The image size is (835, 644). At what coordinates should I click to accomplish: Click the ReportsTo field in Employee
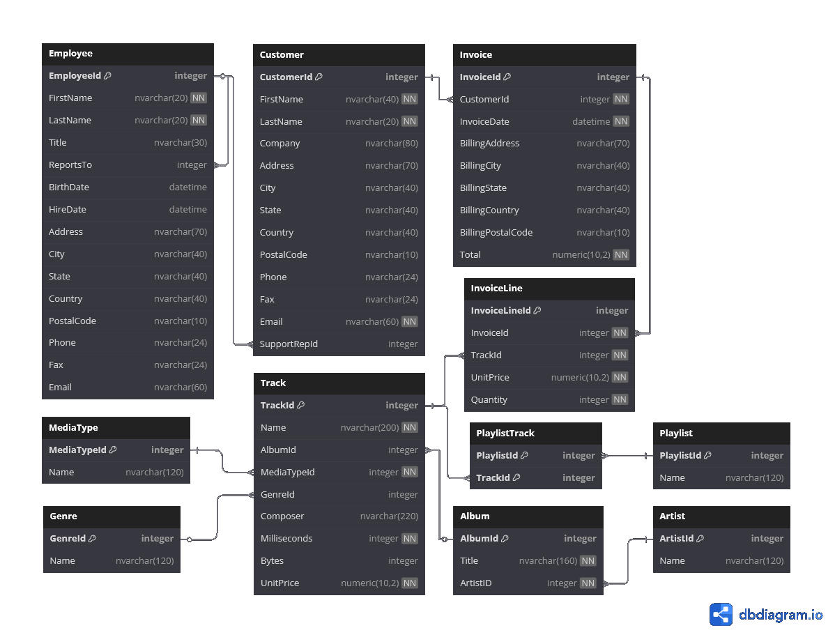(x=128, y=165)
